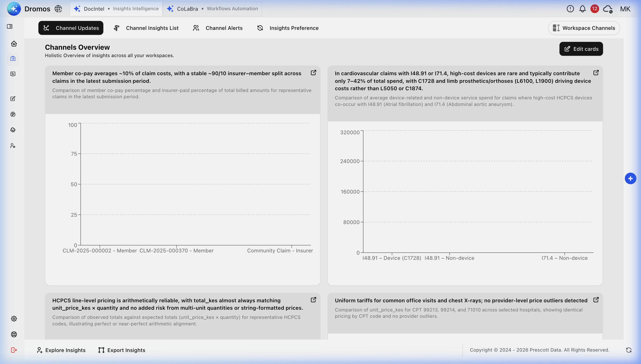The height and width of the screenshot is (364, 641).
Task: Open the Home icon in the sidebar
Action: click(14, 44)
